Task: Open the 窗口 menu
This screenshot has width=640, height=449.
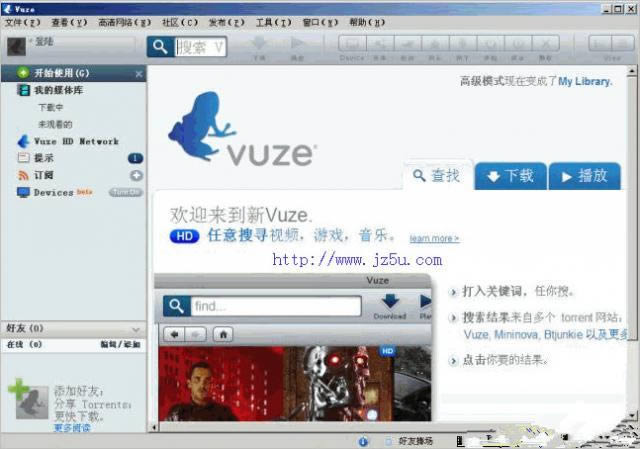Action: (320, 22)
